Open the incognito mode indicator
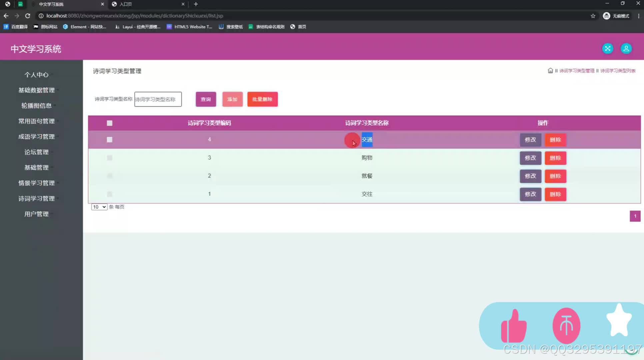The image size is (644, 360). click(x=616, y=16)
